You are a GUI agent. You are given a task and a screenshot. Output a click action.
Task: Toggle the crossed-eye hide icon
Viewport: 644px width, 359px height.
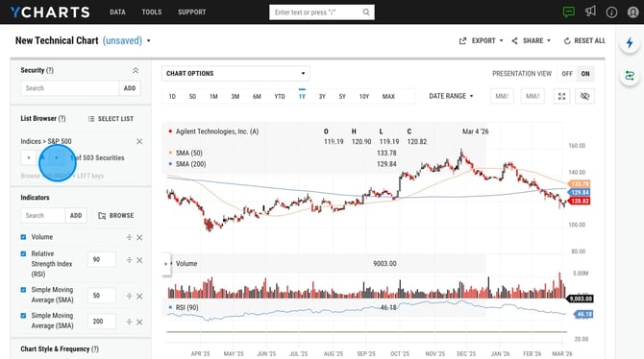(x=584, y=96)
